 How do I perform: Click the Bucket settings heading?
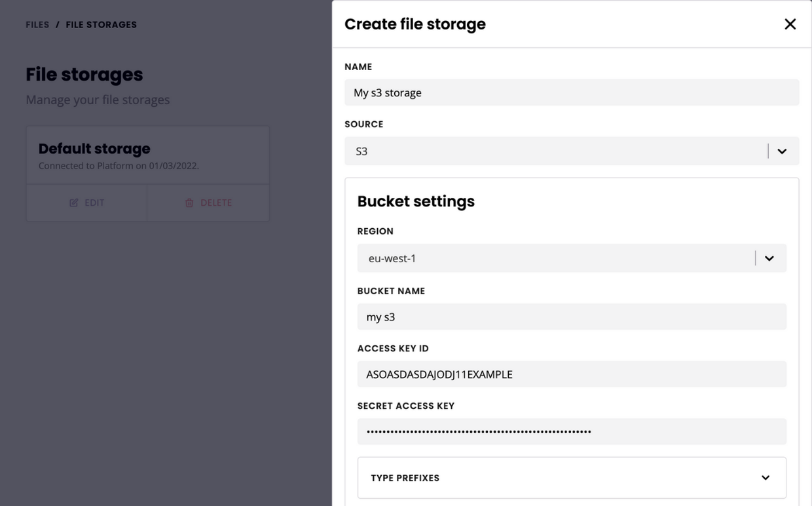pyautogui.click(x=416, y=201)
